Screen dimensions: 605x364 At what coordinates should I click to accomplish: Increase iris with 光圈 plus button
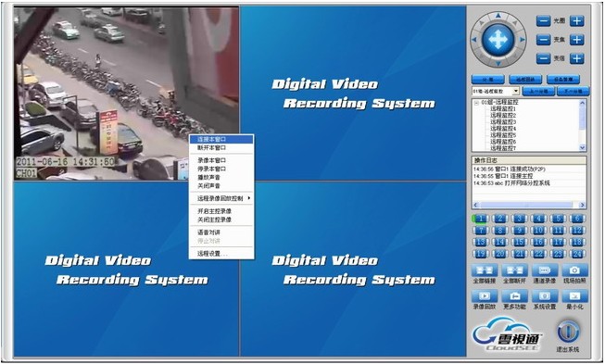click(577, 20)
